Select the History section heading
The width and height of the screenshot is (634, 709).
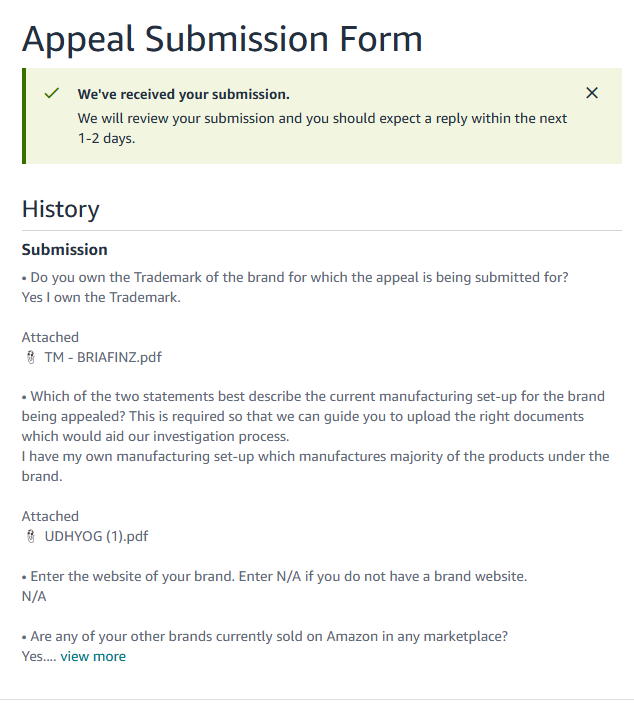click(61, 209)
